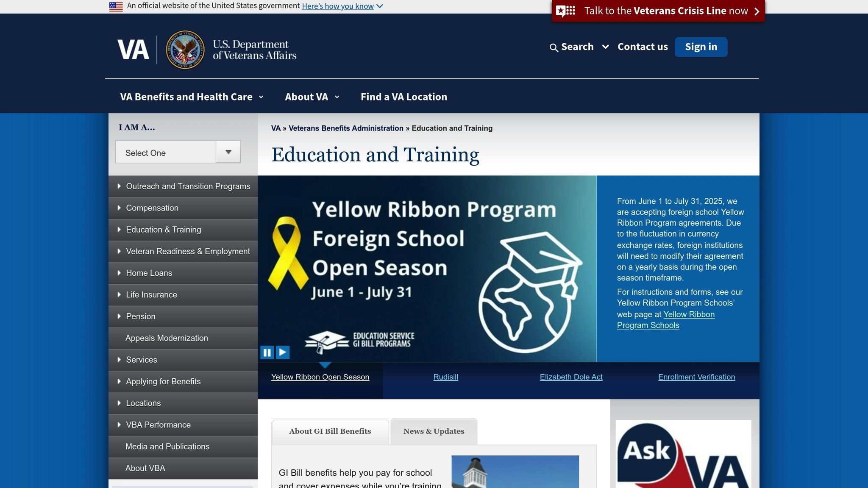Click the search magnifier icon

(x=554, y=47)
